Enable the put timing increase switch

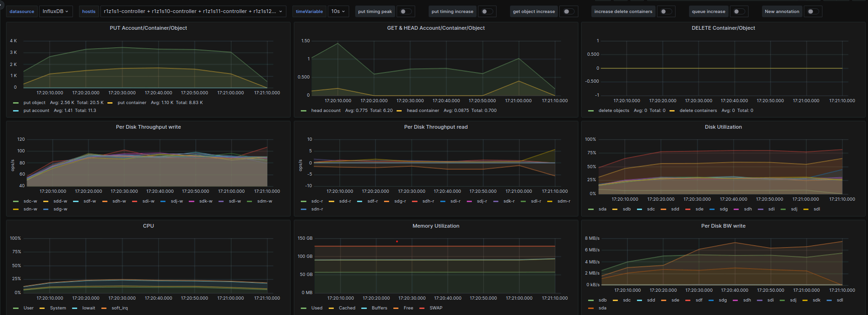(x=487, y=12)
